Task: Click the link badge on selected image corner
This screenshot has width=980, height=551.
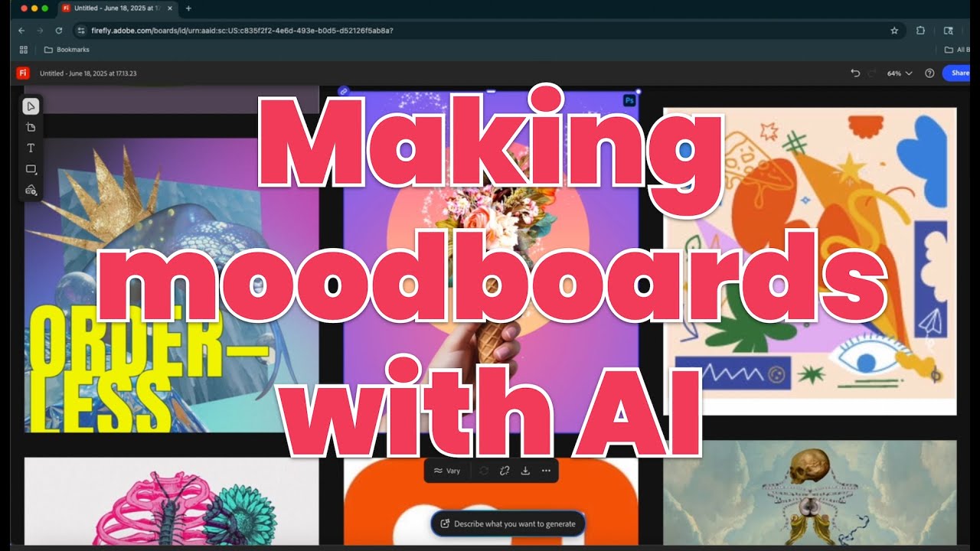Action: pos(344,91)
